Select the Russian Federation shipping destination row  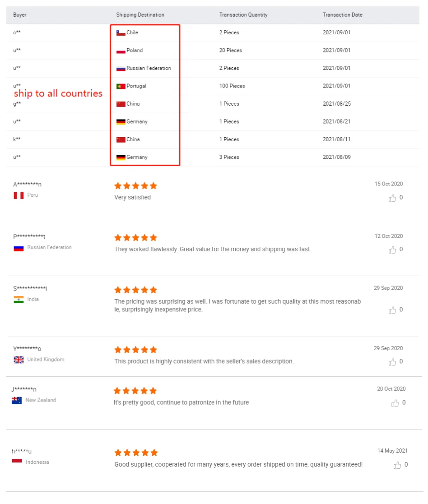[149, 68]
